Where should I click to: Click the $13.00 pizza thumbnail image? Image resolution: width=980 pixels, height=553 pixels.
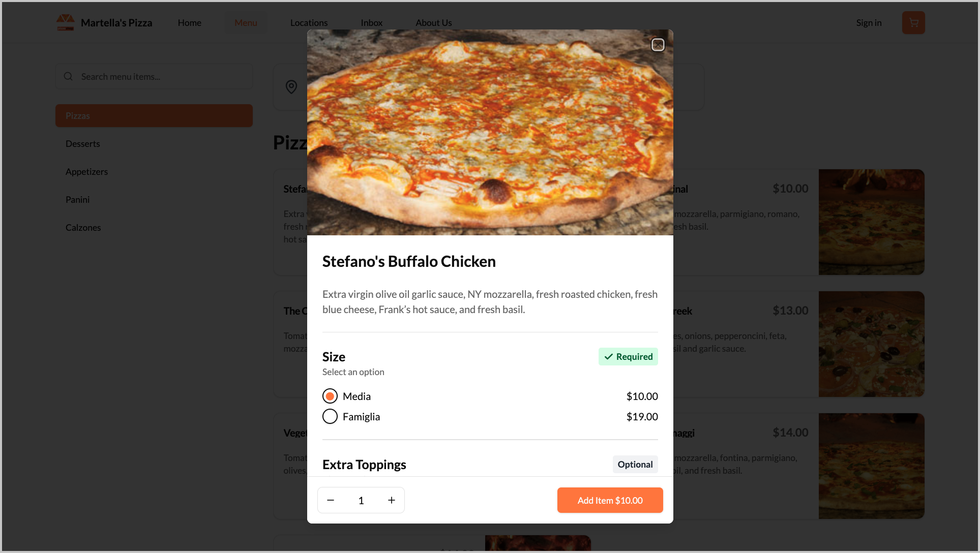[871, 344]
